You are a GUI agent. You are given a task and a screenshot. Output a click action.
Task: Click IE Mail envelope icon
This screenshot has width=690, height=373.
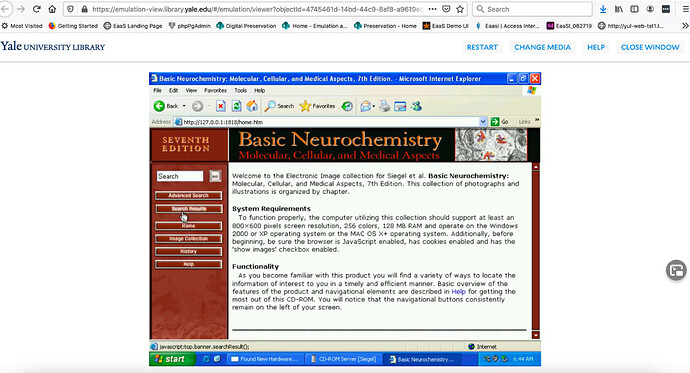365,106
